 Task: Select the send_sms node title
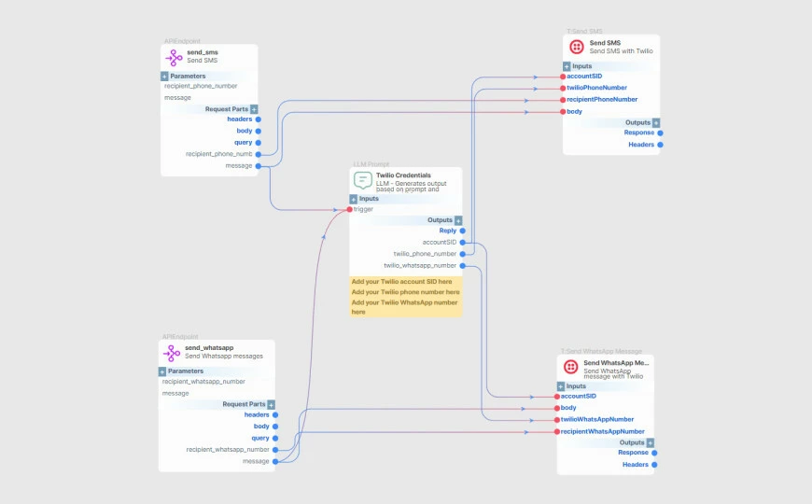[x=203, y=52]
